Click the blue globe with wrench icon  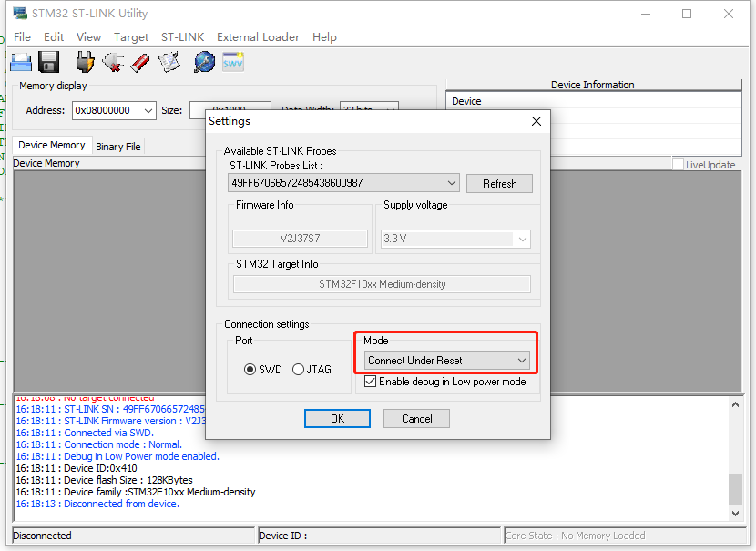tap(204, 62)
